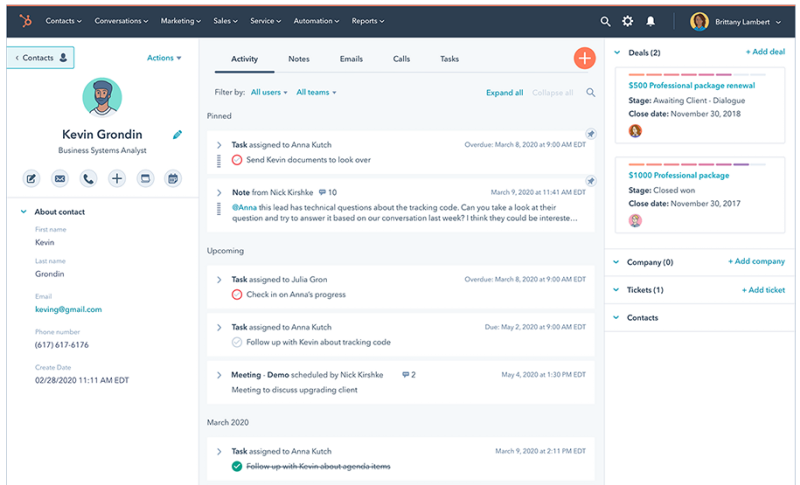The width and height of the screenshot is (800, 485).
Task: Unpin the Anna Kutch task pin icon
Action: [590, 134]
